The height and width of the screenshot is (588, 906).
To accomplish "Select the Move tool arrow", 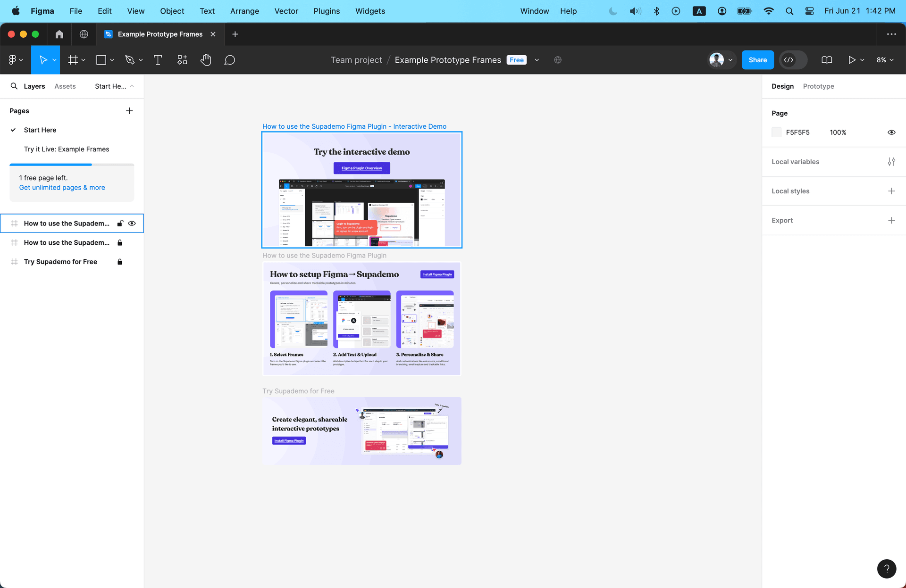I will [43, 60].
